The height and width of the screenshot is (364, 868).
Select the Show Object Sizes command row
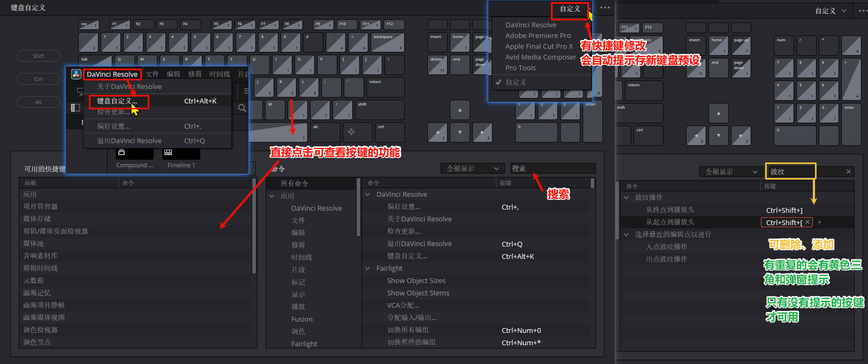[x=477, y=280]
